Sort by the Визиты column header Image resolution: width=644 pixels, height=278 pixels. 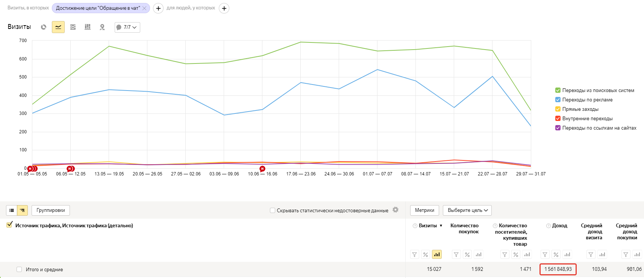[428, 226]
